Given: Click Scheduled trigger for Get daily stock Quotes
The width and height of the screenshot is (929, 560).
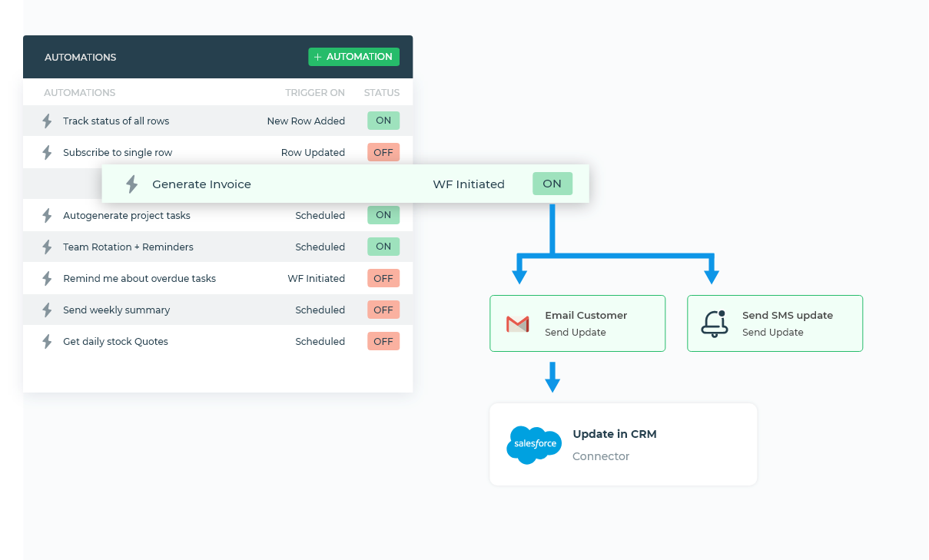Looking at the screenshot, I should [x=320, y=341].
